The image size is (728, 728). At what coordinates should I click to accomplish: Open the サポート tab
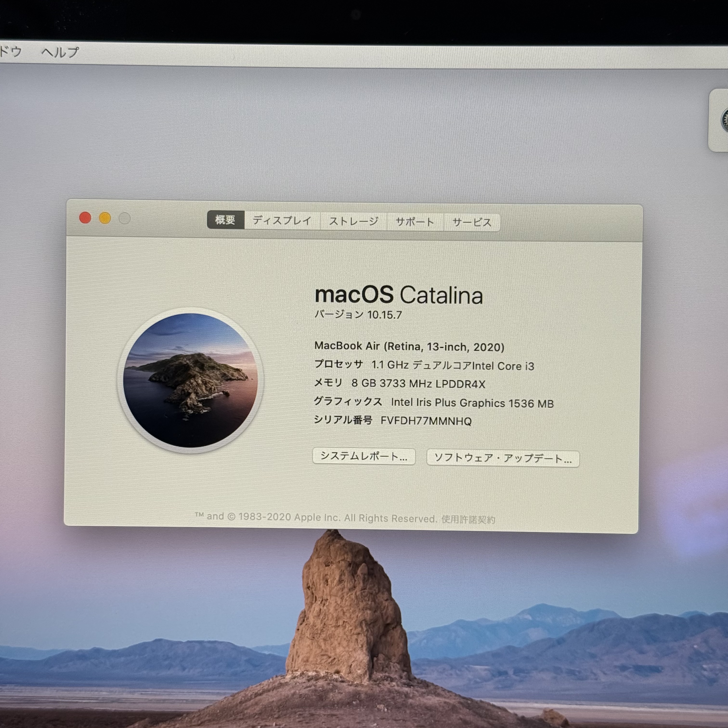pos(415,222)
